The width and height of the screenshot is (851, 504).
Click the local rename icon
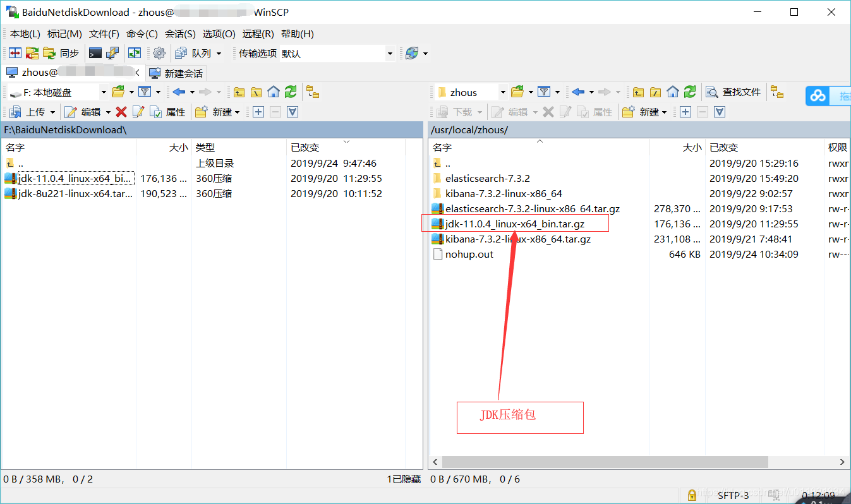pos(138,112)
